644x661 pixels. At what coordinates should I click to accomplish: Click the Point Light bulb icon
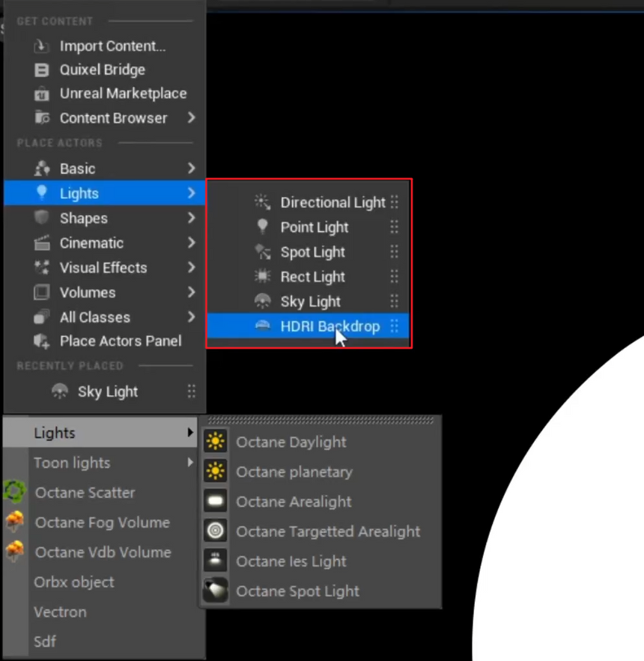[262, 226]
